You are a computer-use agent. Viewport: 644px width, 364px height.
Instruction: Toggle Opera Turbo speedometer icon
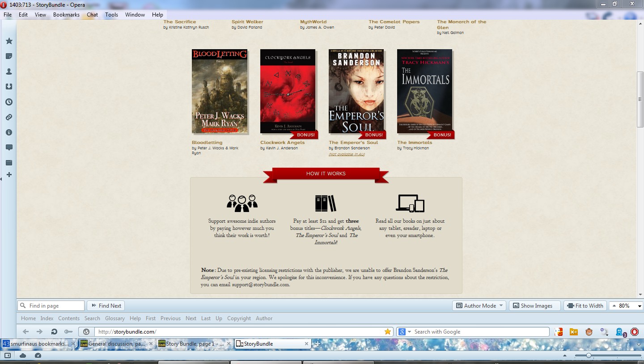click(38, 356)
